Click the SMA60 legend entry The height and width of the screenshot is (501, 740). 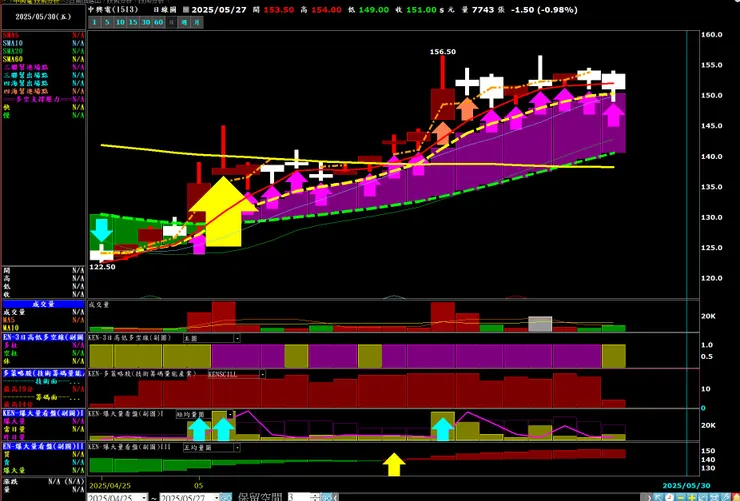tap(43, 59)
